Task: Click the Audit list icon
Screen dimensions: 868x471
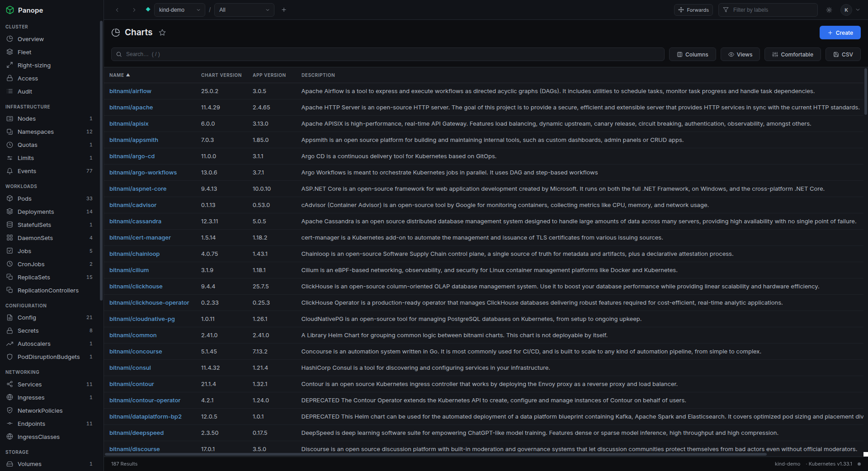Action: pyautogui.click(x=9, y=91)
